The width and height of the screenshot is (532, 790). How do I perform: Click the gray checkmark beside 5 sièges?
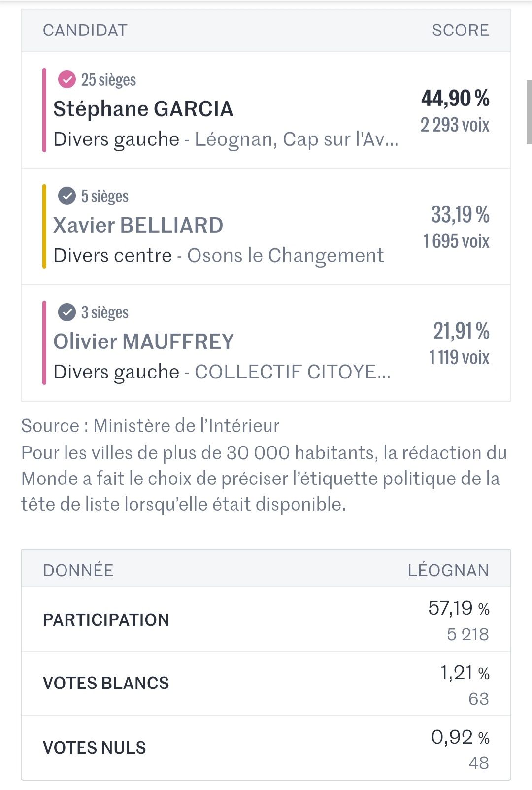[67, 196]
